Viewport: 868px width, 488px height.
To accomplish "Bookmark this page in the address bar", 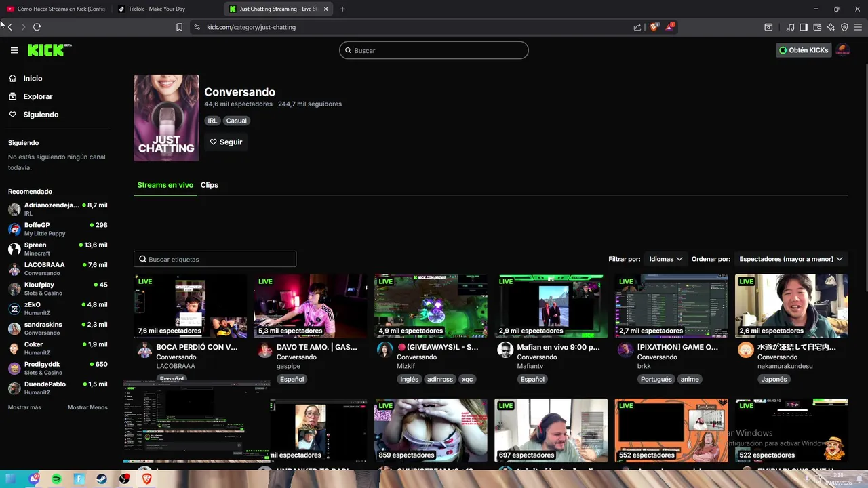I will (179, 27).
